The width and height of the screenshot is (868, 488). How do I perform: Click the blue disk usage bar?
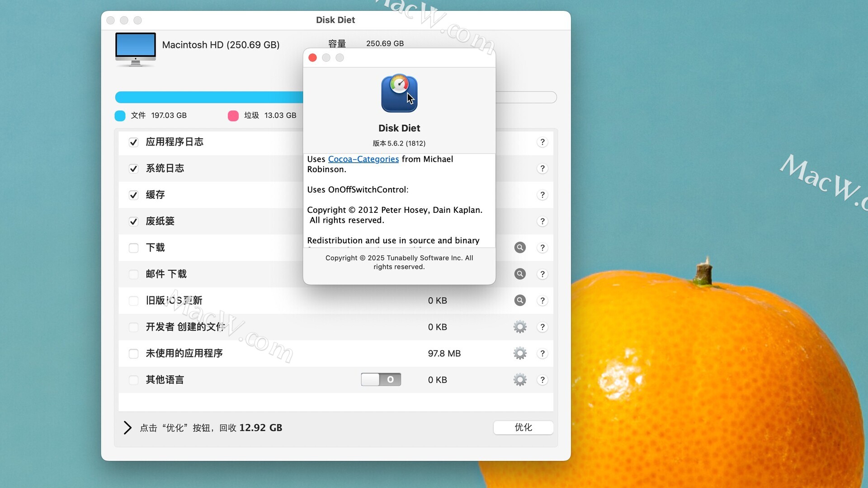pyautogui.click(x=209, y=97)
